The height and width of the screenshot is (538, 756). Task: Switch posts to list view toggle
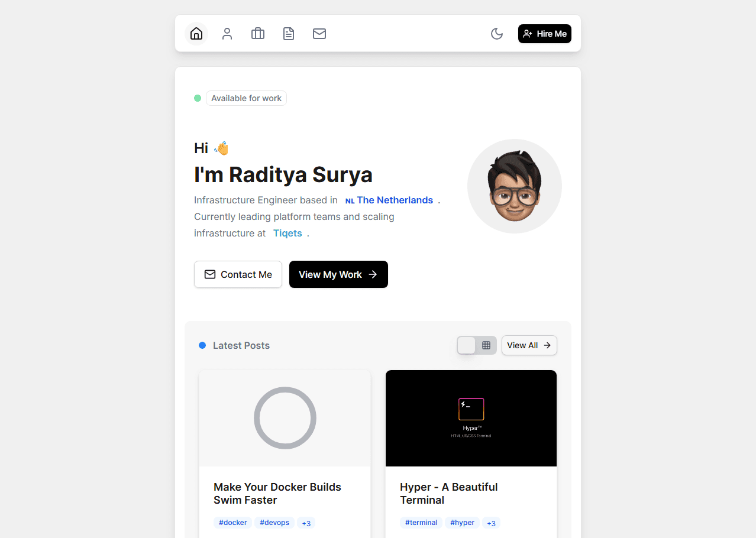pyautogui.click(x=467, y=345)
